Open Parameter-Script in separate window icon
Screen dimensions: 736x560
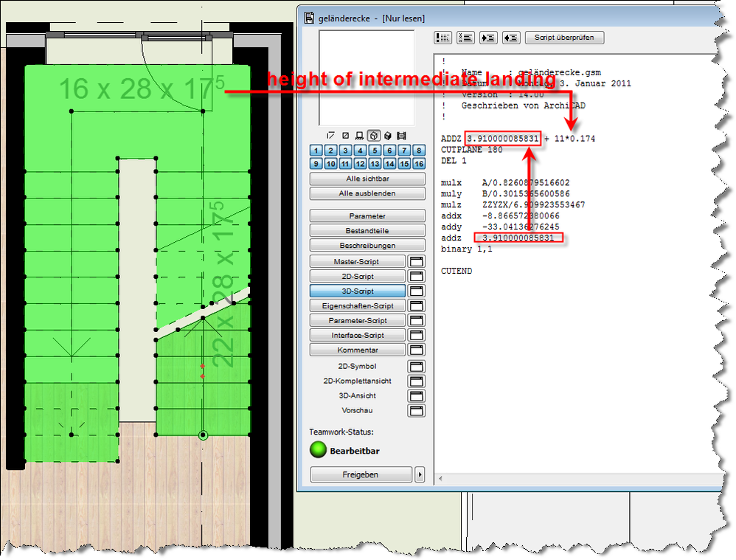tap(417, 320)
